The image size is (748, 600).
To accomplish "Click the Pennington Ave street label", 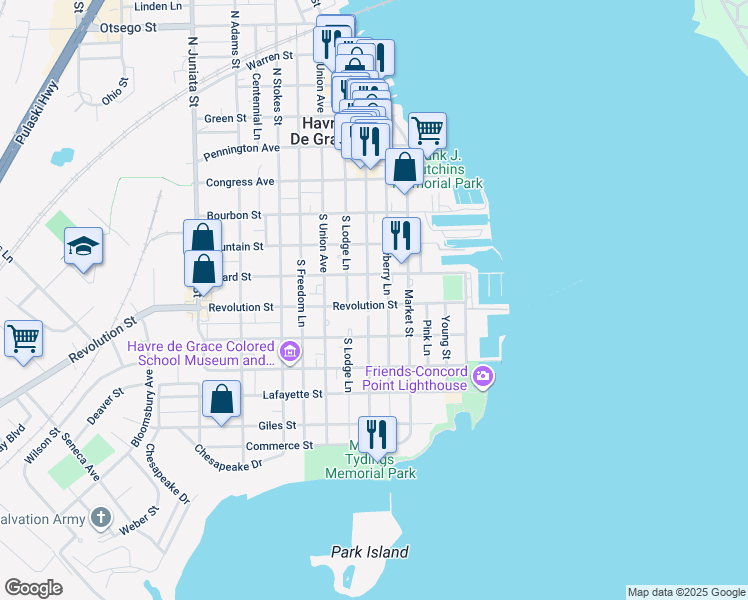I will click(x=241, y=149).
